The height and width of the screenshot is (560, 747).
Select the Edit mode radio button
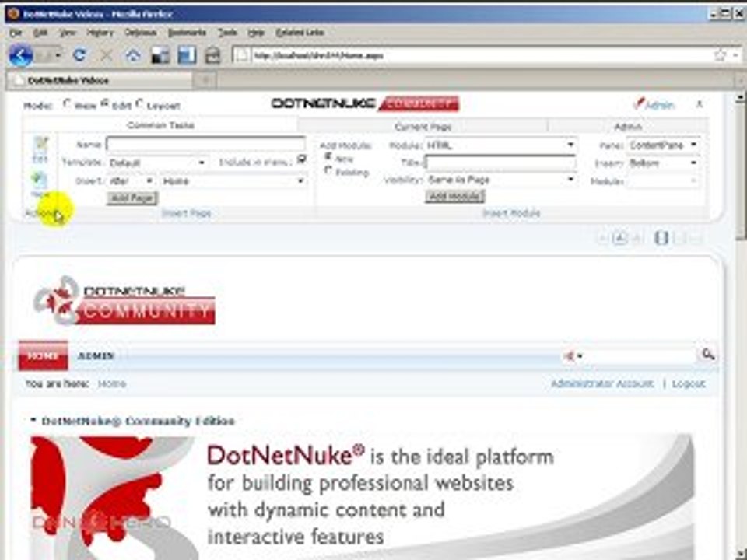(x=105, y=103)
